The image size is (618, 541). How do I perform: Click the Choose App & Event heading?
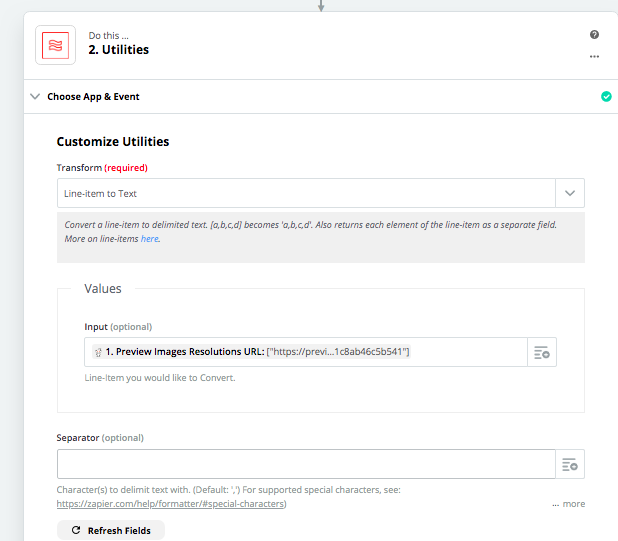click(x=93, y=97)
